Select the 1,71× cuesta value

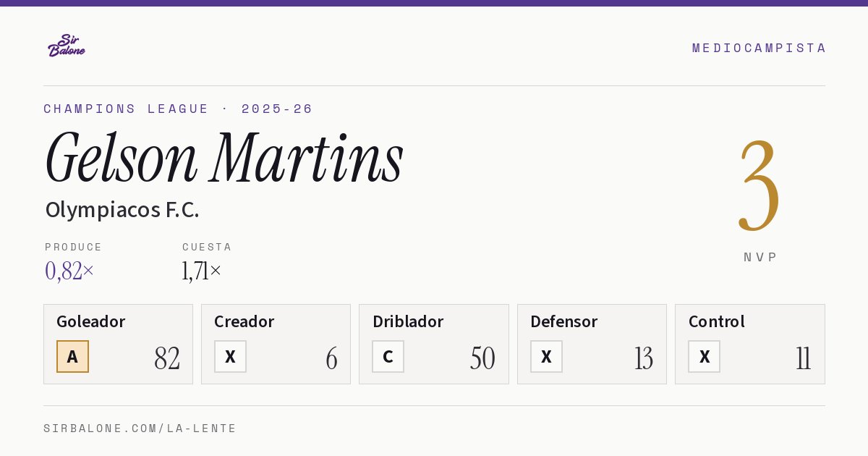[x=202, y=271]
